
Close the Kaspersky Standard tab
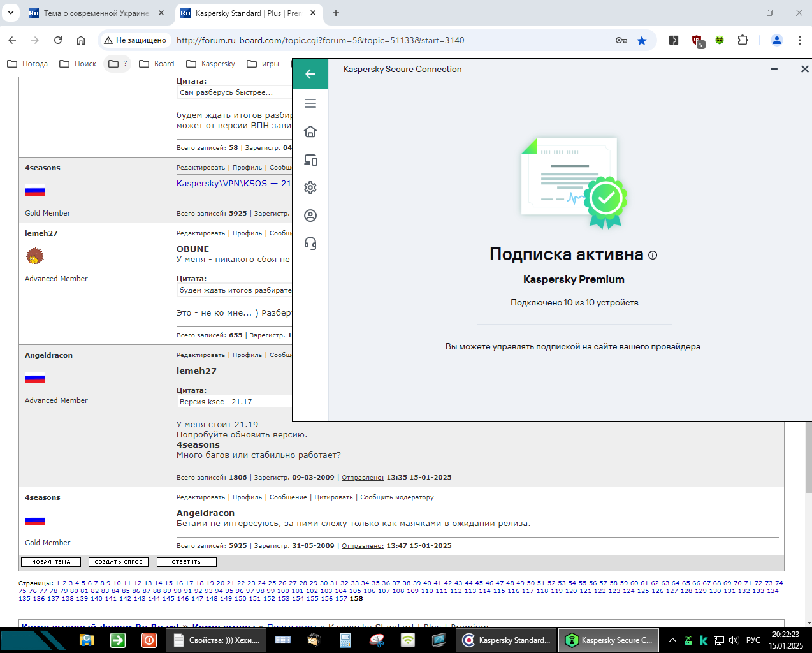click(x=313, y=13)
